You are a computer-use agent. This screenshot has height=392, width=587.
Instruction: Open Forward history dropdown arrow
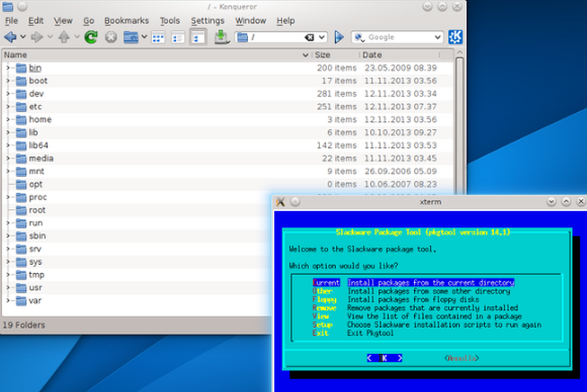[50, 37]
